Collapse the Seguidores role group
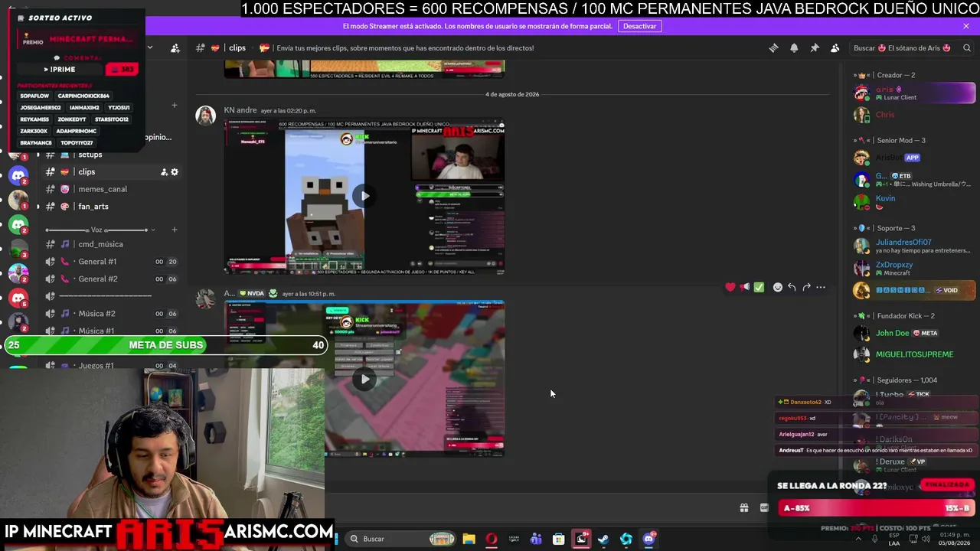Viewport: 980px width, 551px height. (x=896, y=380)
